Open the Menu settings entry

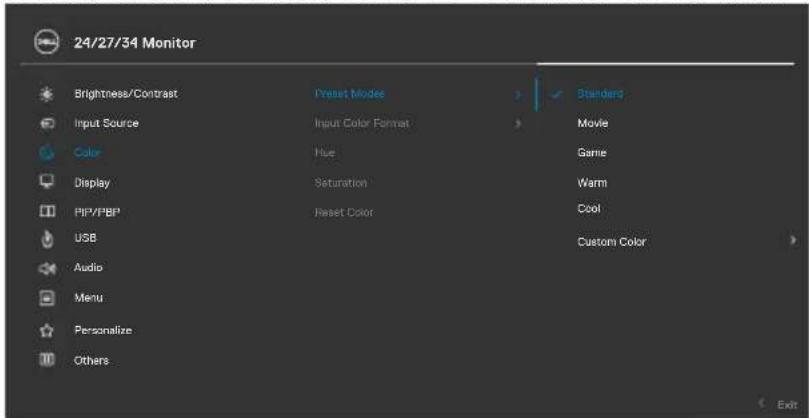click(88, 298)
